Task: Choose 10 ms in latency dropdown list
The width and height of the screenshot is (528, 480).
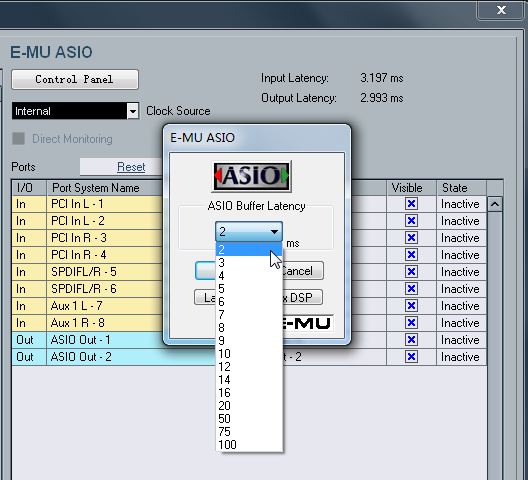Action: 249,353
